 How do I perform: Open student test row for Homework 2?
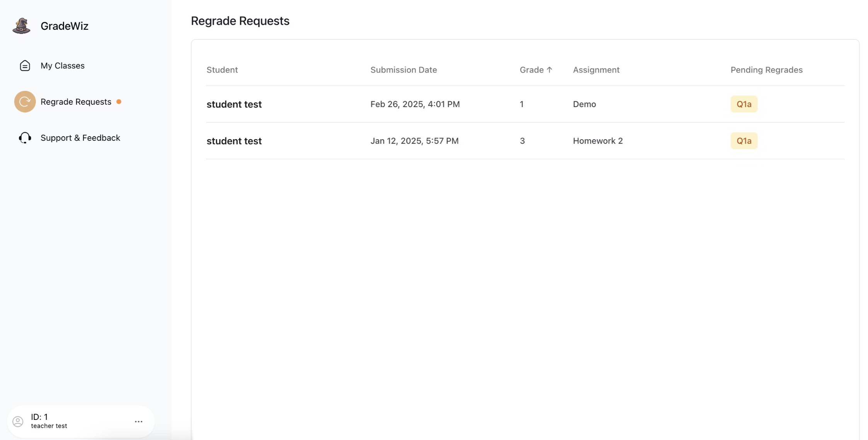(x=234, y=141)
